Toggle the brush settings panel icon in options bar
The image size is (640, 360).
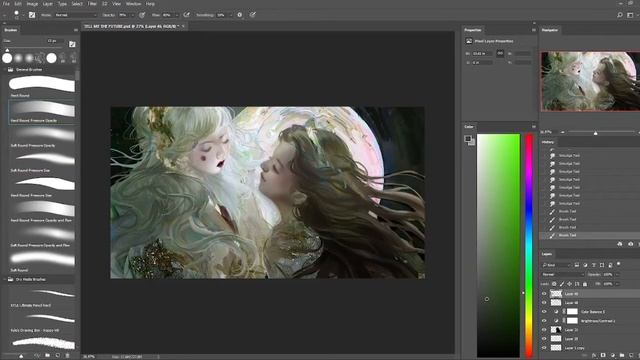pyautogui.click(x=32, y=15)
